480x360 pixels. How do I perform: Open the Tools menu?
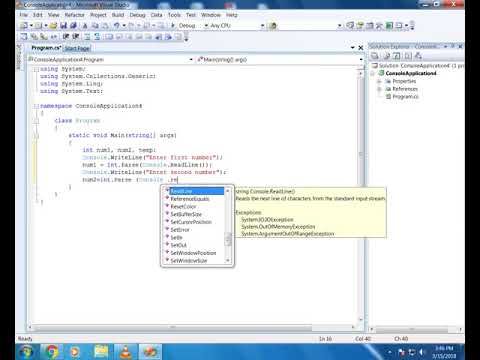[174, 15]
